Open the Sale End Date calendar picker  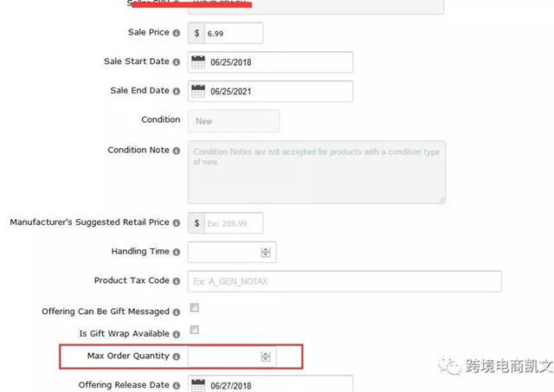[x=197, y=91]
